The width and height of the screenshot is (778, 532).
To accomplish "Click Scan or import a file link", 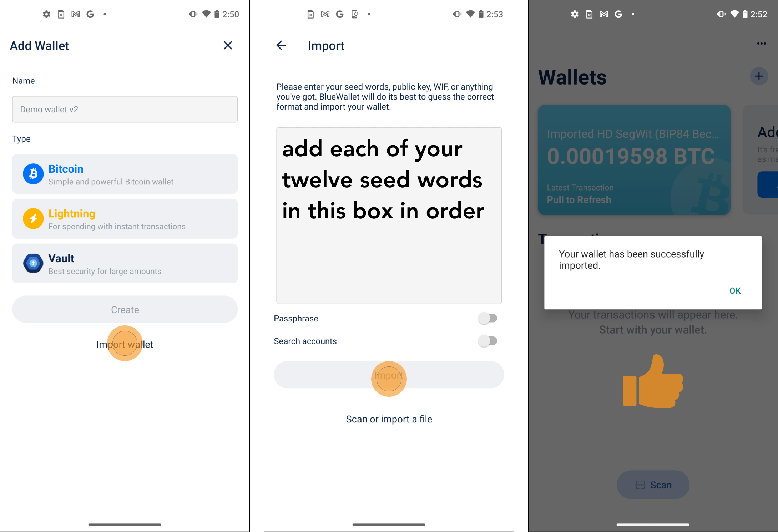I will (x=388, y=419).
